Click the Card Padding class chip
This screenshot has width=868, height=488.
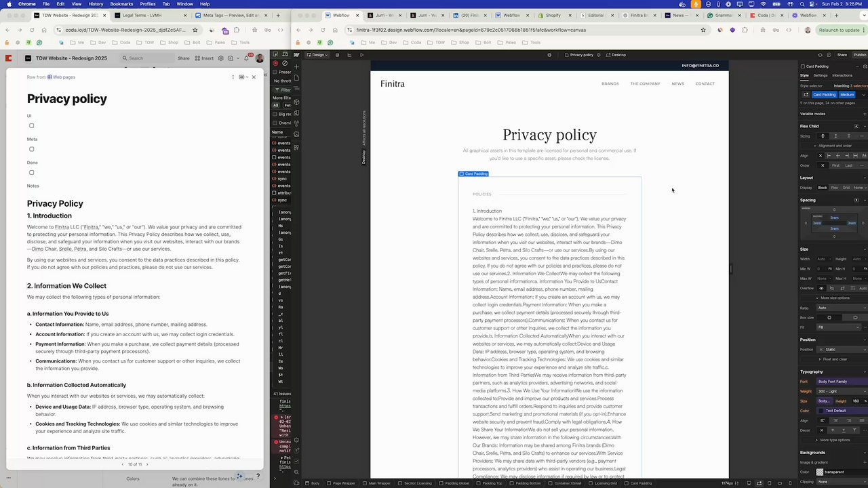pyautogui.click(x=825, y=95)
